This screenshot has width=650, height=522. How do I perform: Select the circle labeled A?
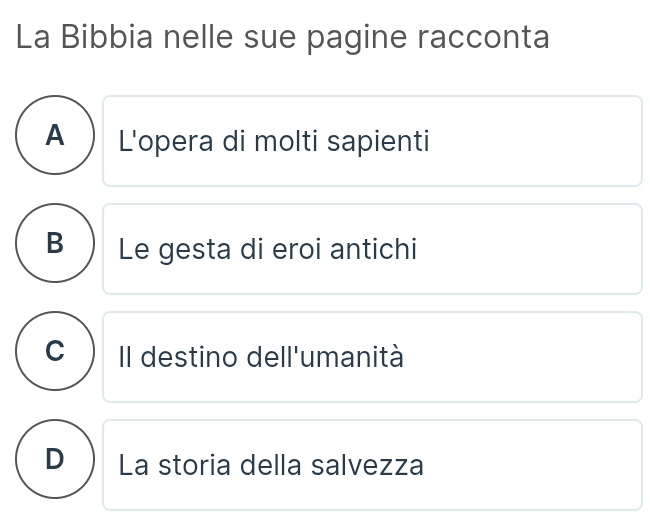[56, 137]
